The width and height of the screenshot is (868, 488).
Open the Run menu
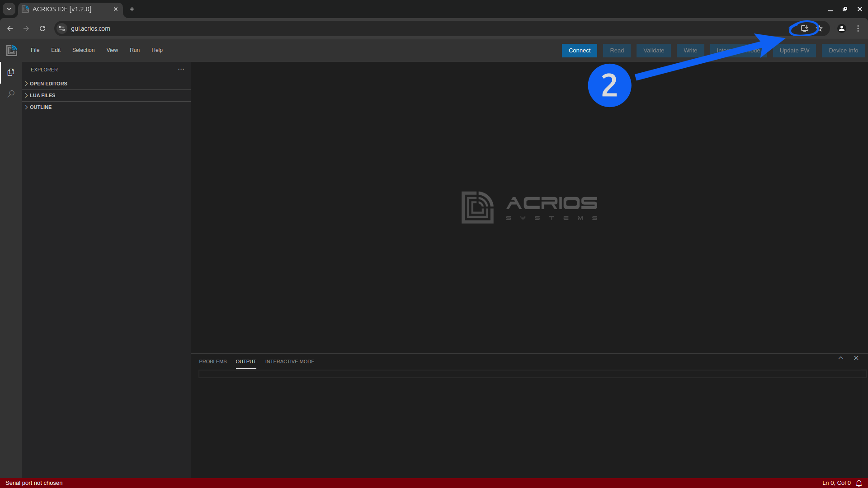click(134, 50)
